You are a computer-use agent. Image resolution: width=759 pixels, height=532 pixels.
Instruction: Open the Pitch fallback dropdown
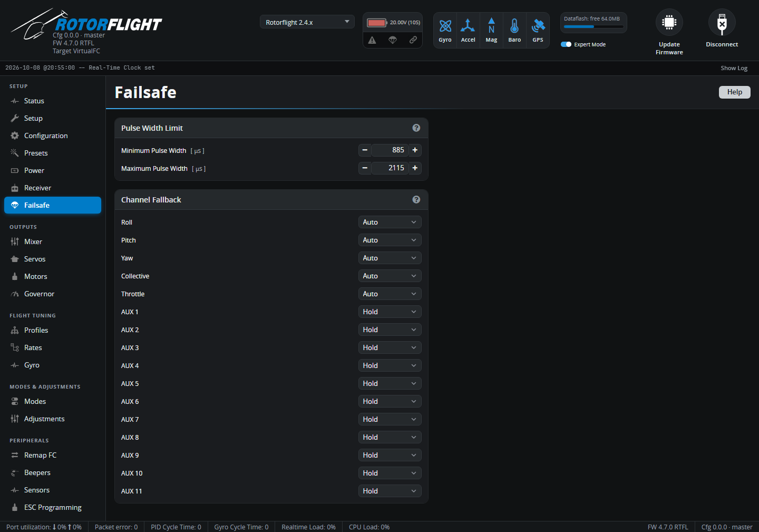tap(390, 240)
